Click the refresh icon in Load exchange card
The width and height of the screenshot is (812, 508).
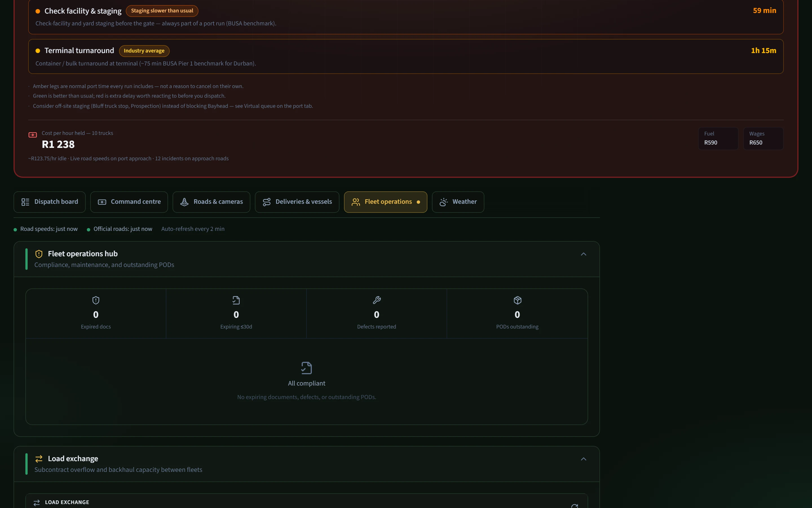(x=574, y=506)
